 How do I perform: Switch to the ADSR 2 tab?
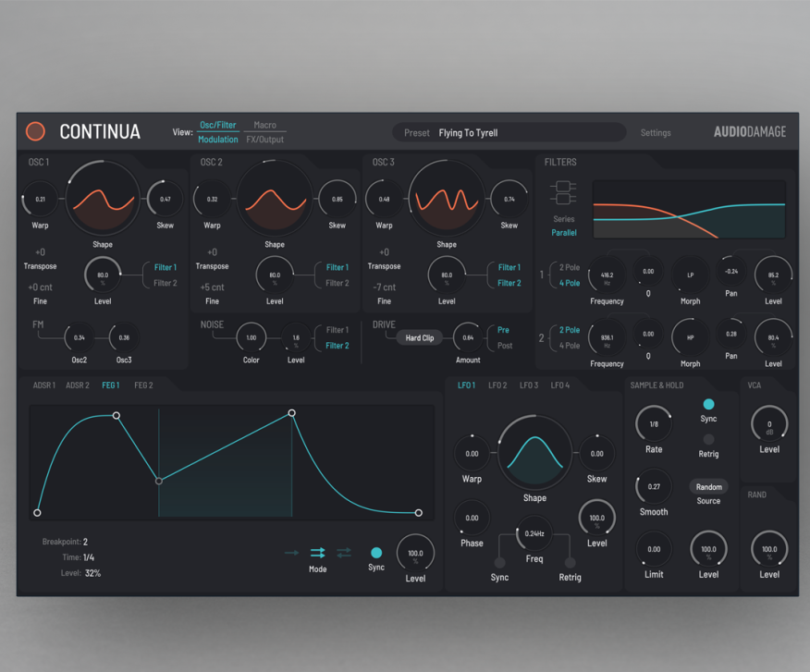(78, 385)
